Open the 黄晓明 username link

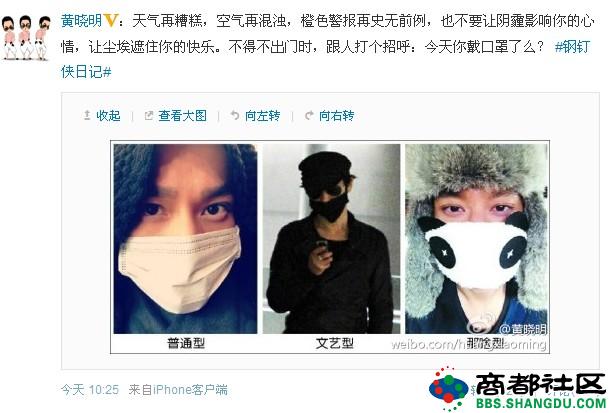[x=81, y=21]
